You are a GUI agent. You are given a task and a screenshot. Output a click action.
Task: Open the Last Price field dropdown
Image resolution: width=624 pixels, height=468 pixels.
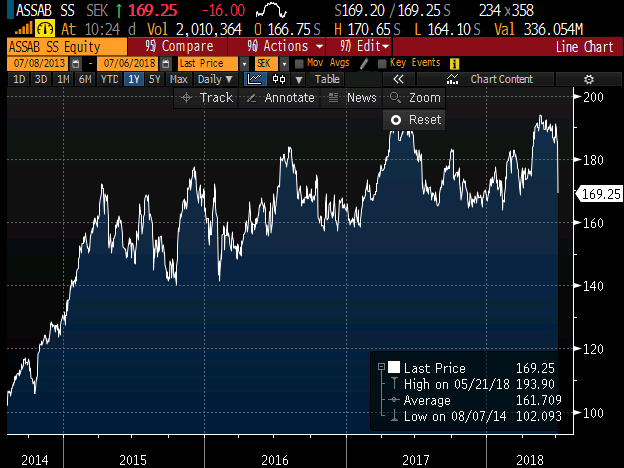coord(210,63)
